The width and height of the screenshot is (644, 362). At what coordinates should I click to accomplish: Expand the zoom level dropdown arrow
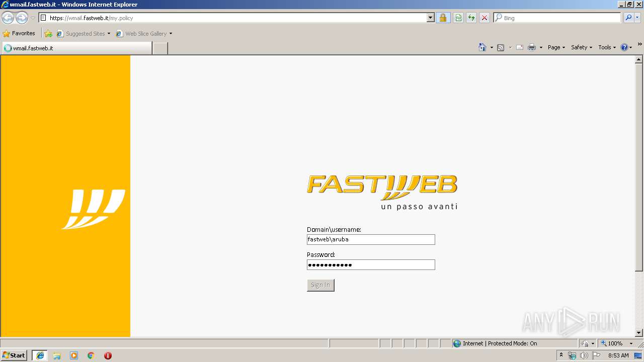631,343
